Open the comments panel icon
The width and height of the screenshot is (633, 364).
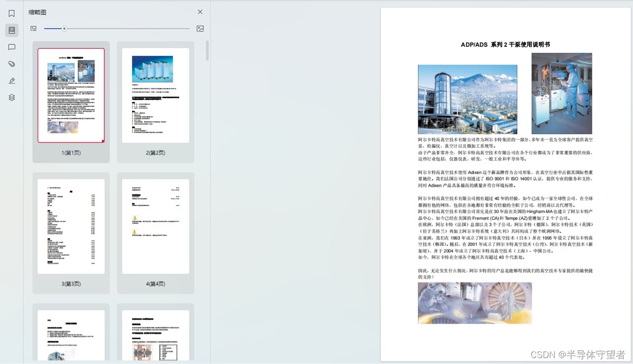[12, 47]
